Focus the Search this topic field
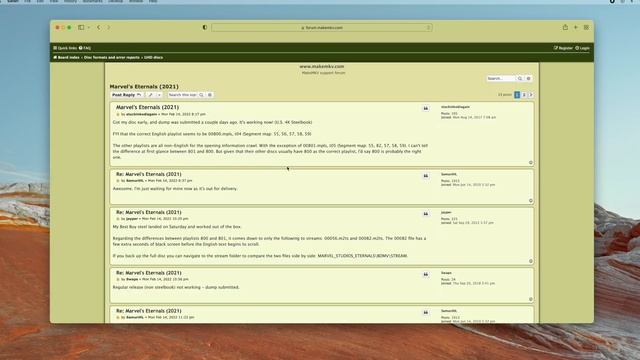The image size is (640, 360). pyautogui.click(x=182, y=95)
